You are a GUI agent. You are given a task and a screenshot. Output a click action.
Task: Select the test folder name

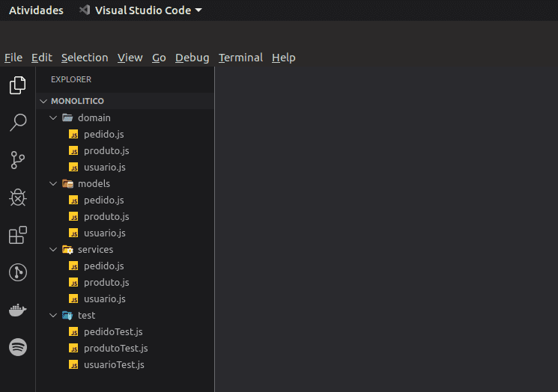click(86, 316)
